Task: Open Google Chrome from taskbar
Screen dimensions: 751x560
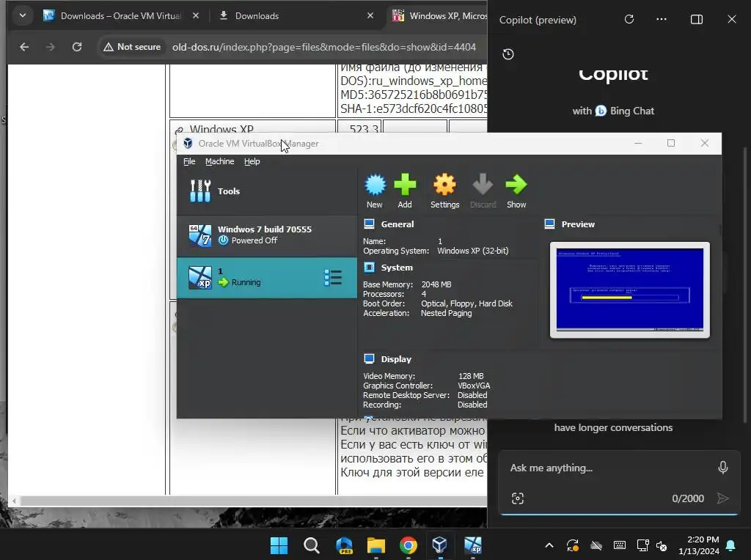Action: [408, 545]
